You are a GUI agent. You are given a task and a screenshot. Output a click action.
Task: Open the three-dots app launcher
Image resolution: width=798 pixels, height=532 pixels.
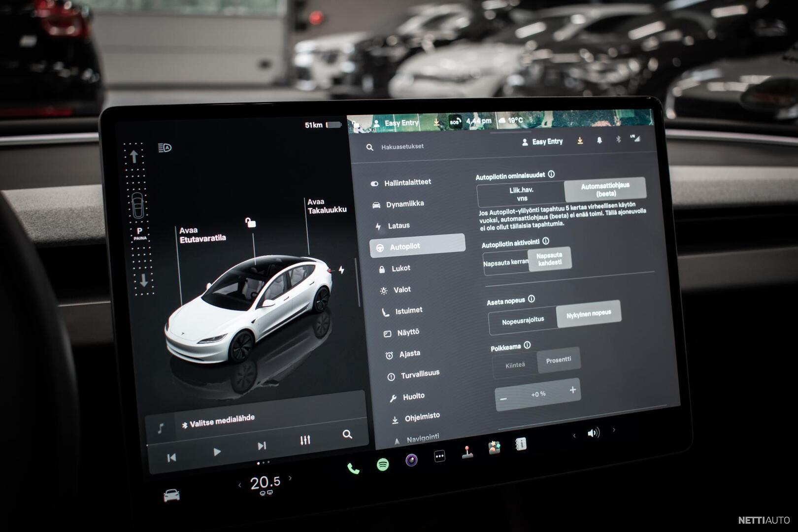(439, 456)
